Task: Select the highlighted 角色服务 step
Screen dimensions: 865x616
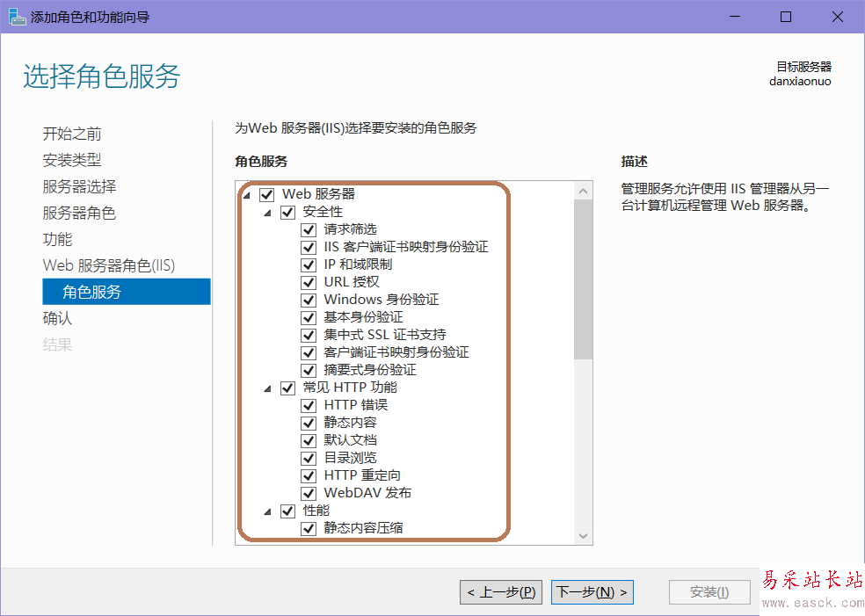Action: pyautogui.click(x=127, y=291)
